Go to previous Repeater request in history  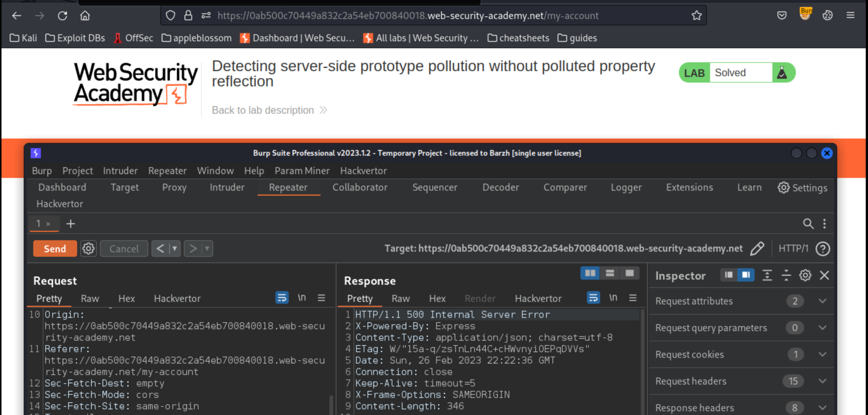coord(160,249)
